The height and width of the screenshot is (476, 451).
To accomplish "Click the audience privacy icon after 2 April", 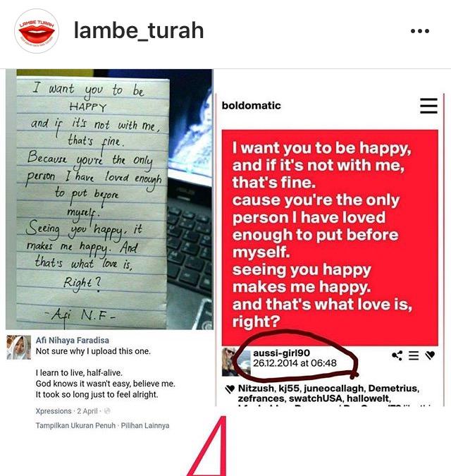I will pyautogui.click(x=107, y=411).
